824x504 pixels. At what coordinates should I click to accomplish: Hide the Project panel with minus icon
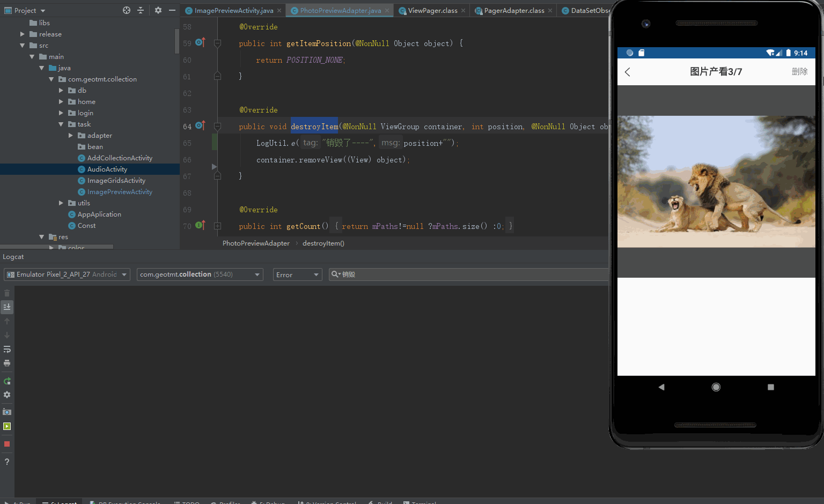[x=172, y=10]
